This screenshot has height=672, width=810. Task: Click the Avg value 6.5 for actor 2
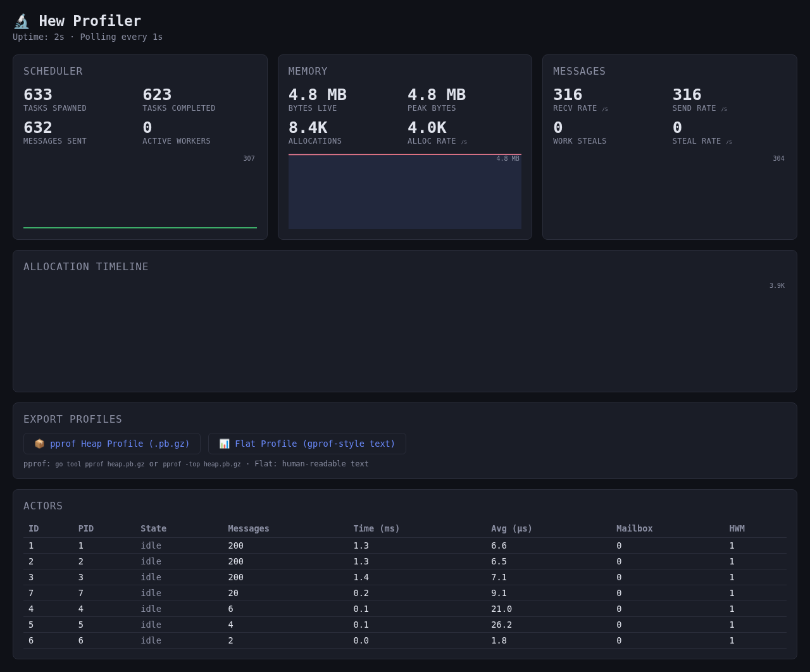499,561
